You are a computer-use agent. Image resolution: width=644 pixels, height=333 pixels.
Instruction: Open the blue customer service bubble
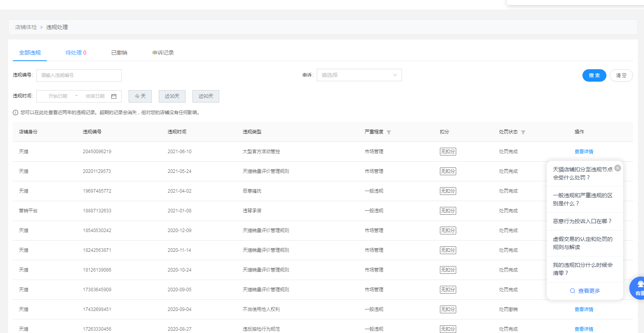[x=637, y=288]
